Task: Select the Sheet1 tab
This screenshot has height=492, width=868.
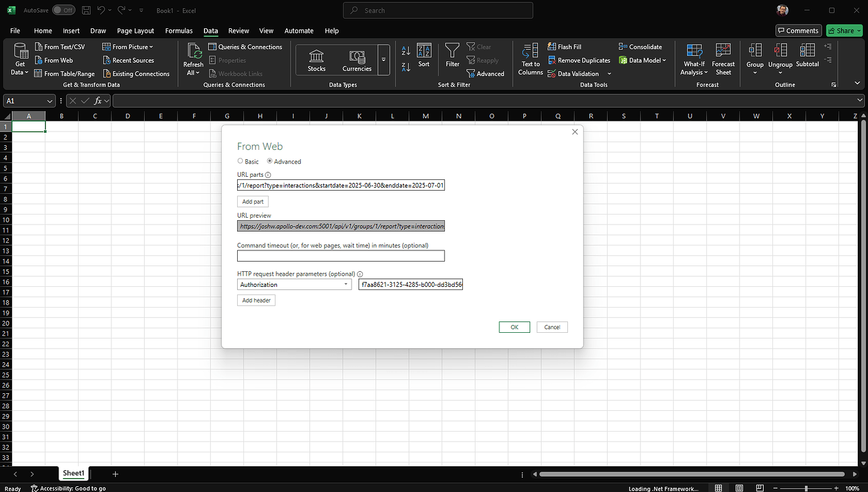Action: [73, 472]
